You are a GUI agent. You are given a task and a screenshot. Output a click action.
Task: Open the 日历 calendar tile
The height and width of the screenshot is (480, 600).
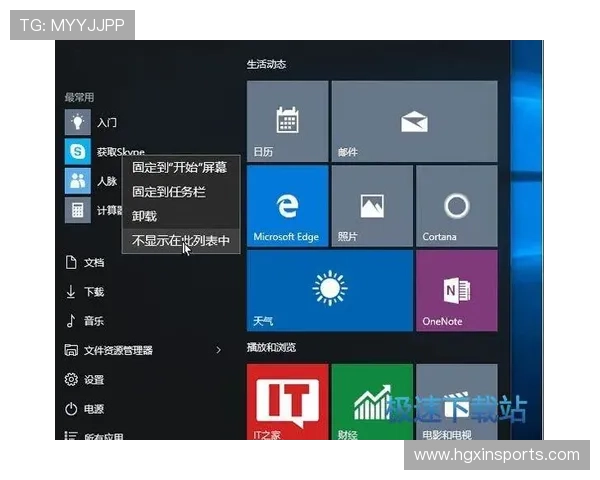click(x=287, y=122)
